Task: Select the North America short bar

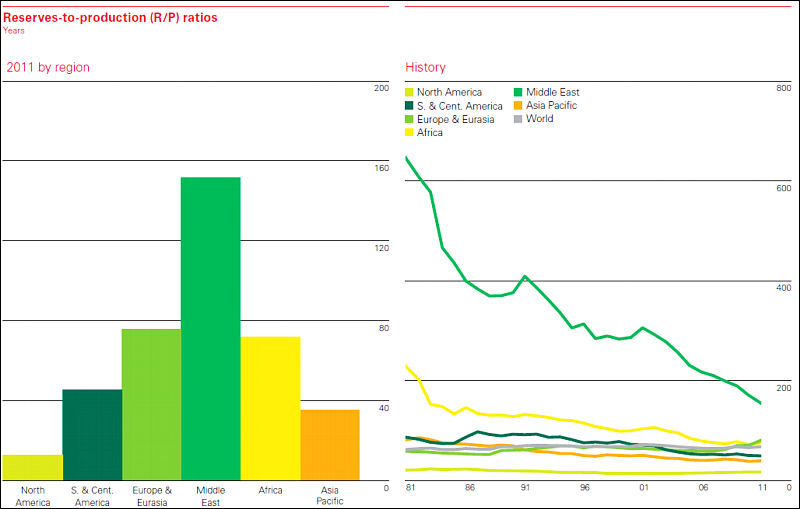Action: pos(33,467)
